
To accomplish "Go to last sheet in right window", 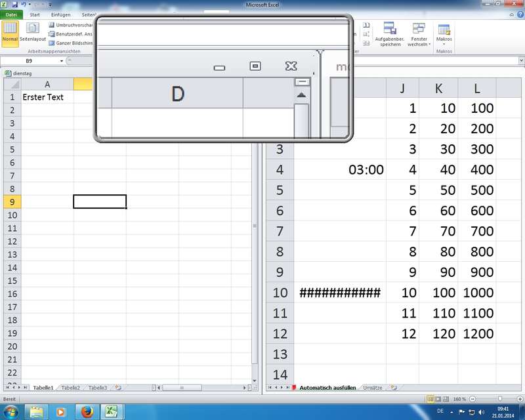I will [287, 387].
